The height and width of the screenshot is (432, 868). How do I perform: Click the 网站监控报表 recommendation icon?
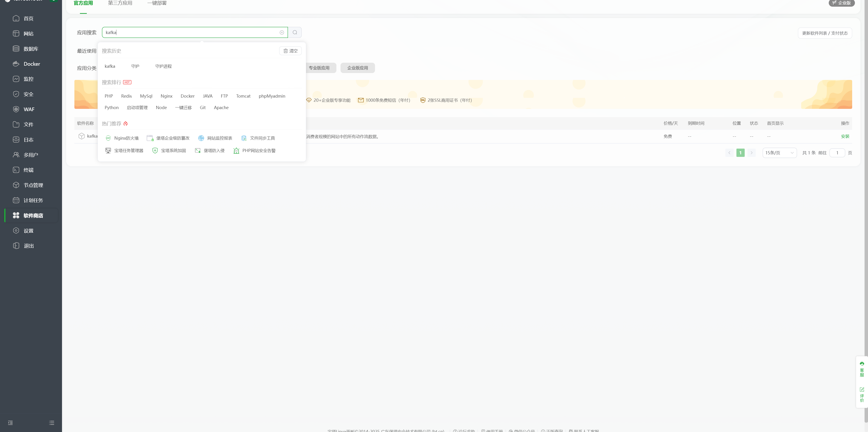pos(201,138)
